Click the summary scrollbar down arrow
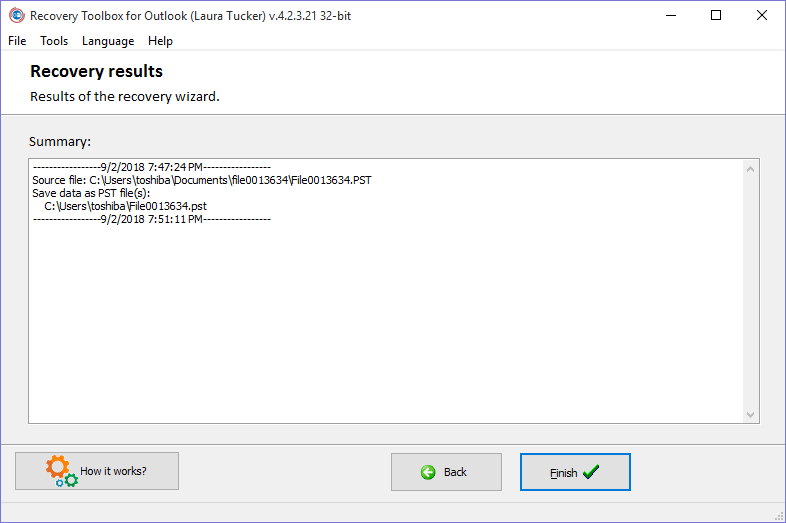Image resolution: width=786 pixels, height=523 pixels. [x=750, y=414]
